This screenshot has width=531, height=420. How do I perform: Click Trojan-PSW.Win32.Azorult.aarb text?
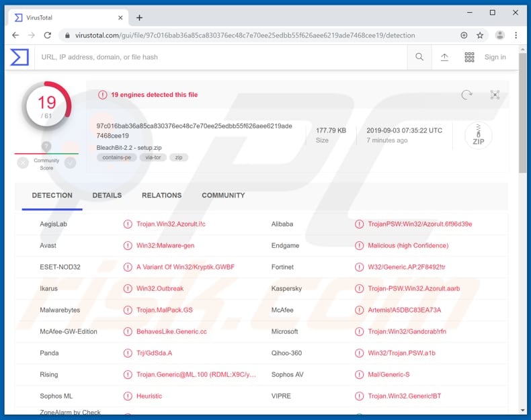click(x=414, y=289)
